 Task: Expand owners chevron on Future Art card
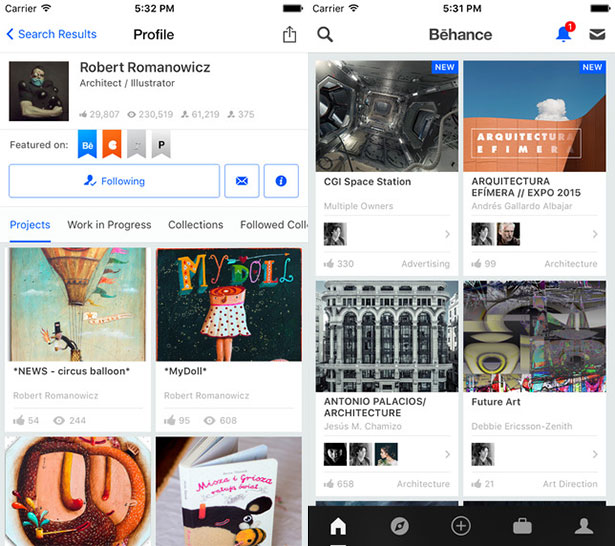(595, 454)
